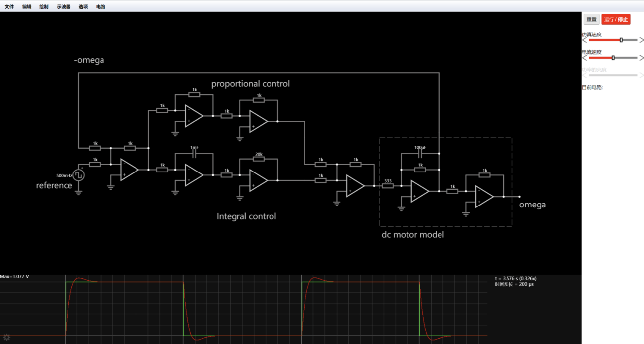
Task: Select ground symbol under the square wave source
Action: [79, 193]
